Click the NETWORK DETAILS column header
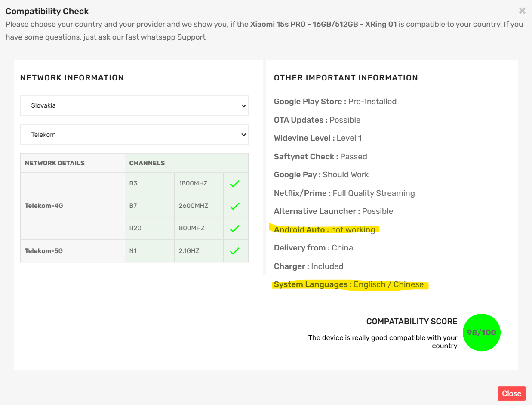 click(x=55, y=163)
